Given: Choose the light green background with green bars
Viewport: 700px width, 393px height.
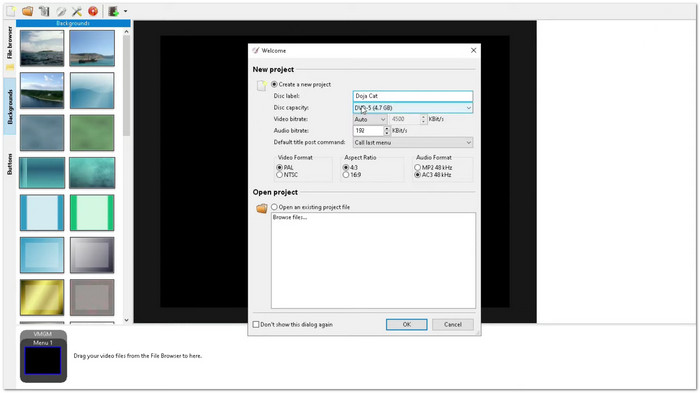Looking at the screenshot, I should (x=92, y=213).
